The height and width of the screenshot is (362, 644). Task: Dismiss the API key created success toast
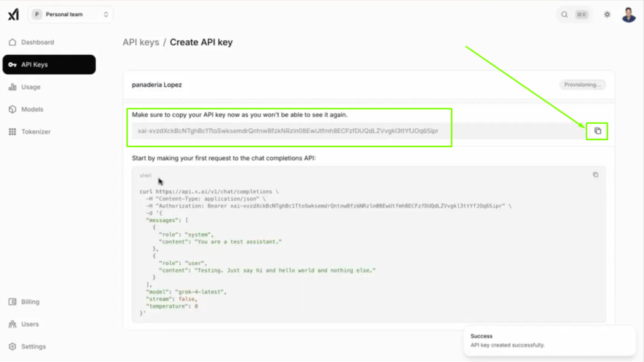tap(549, 341)
